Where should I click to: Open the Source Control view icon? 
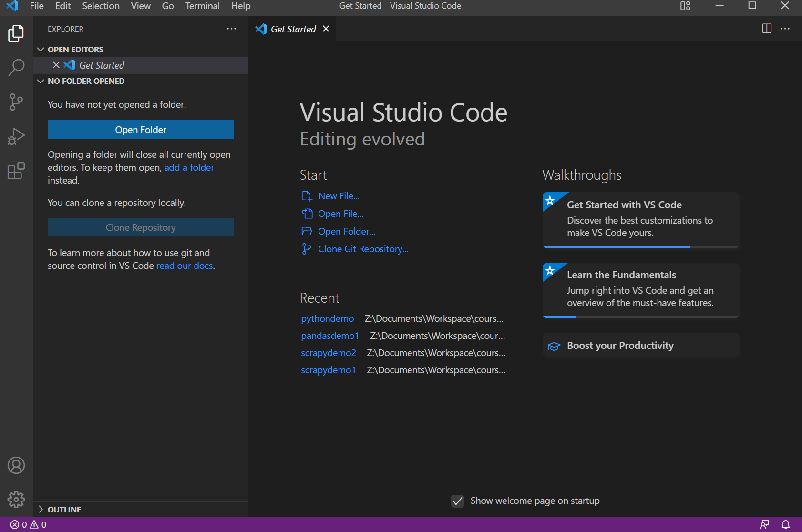pos(16,102)
